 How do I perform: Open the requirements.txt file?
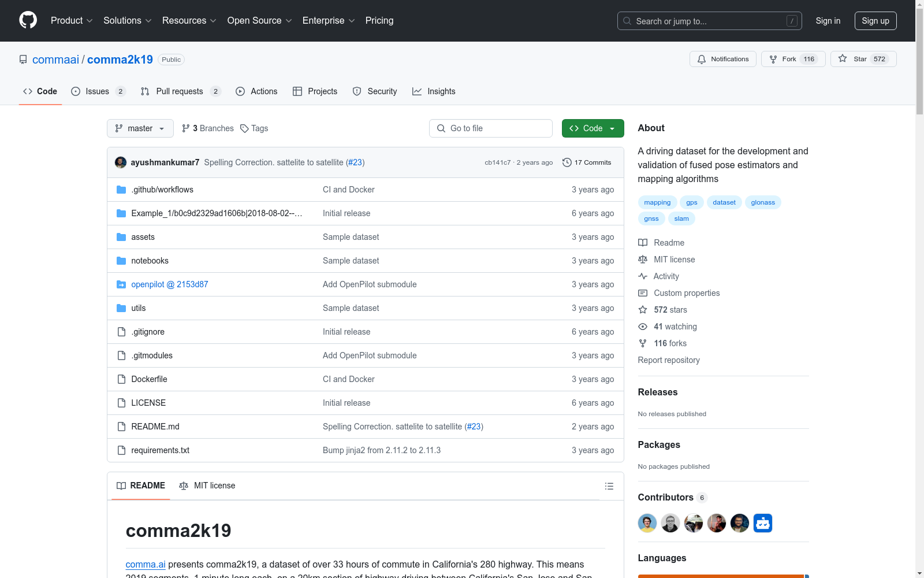point(161,450)
